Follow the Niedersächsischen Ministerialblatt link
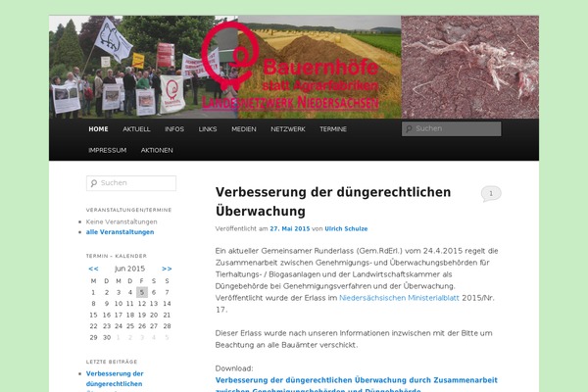Viewport: 588px width, 392px height. (399, 298)
